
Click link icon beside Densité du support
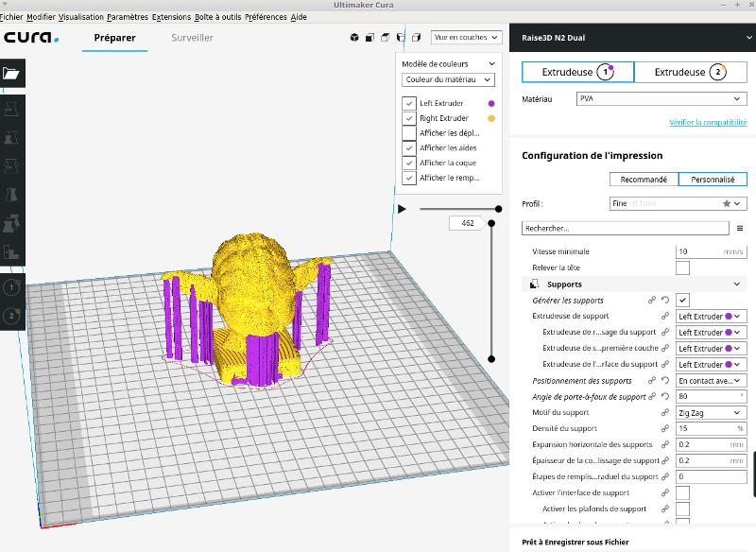point(665,428)
